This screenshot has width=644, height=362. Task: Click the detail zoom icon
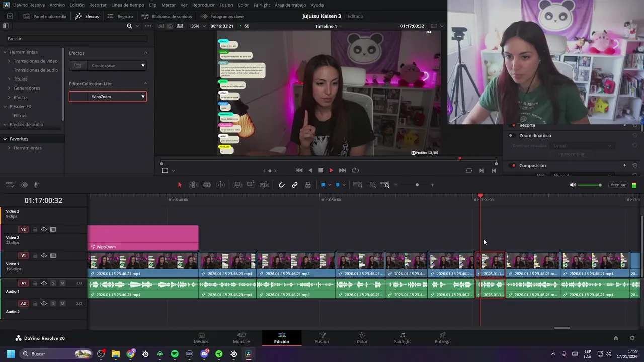[x=372, y=185]
